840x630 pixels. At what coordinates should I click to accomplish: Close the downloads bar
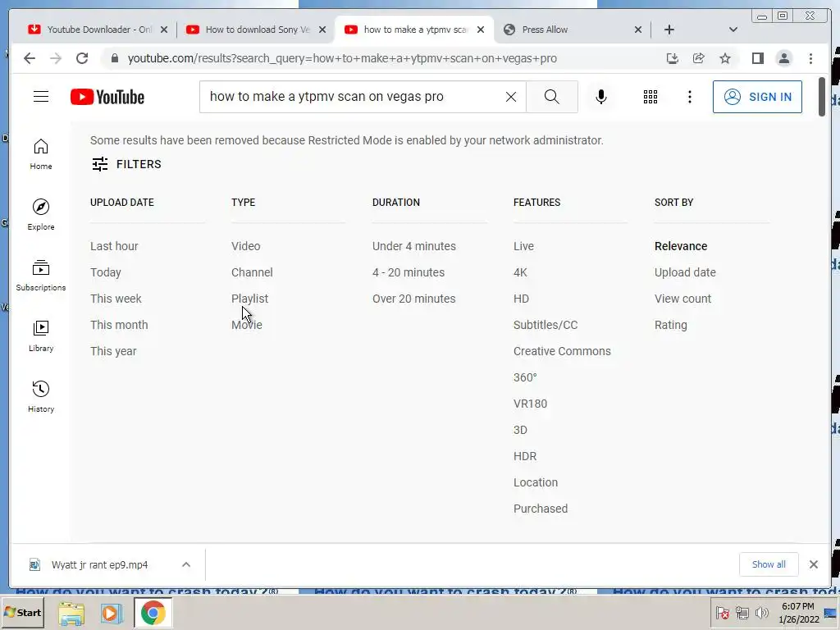(813, 564)
